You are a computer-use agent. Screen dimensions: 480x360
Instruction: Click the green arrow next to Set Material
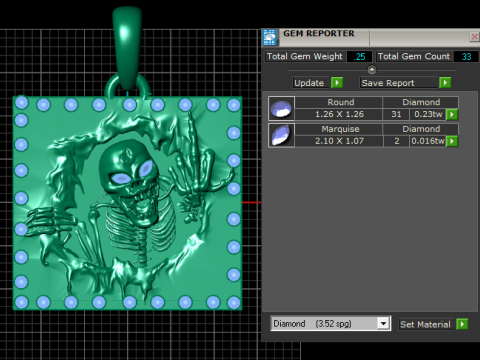[x=462, y=324]
